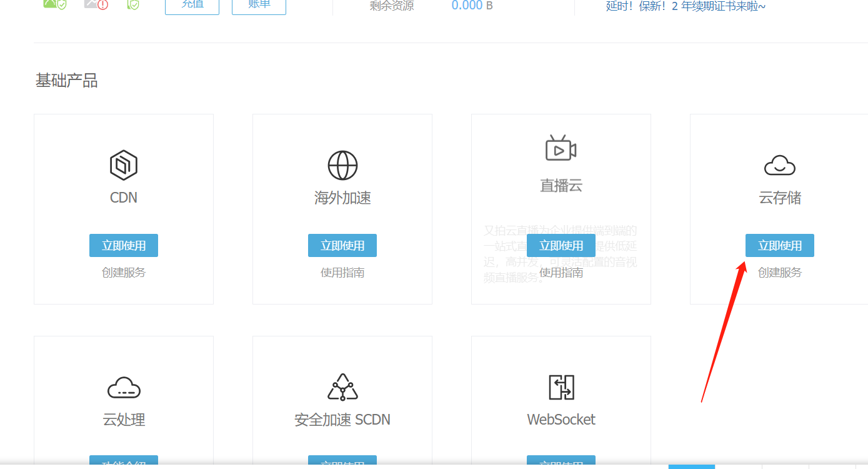Click the CDN hexagon icon
Image resolution: width=868 pixels, height=469 pixels.
(123, 166)
